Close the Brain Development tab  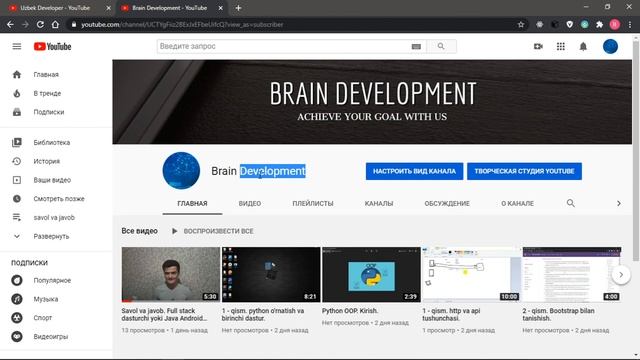220,8
